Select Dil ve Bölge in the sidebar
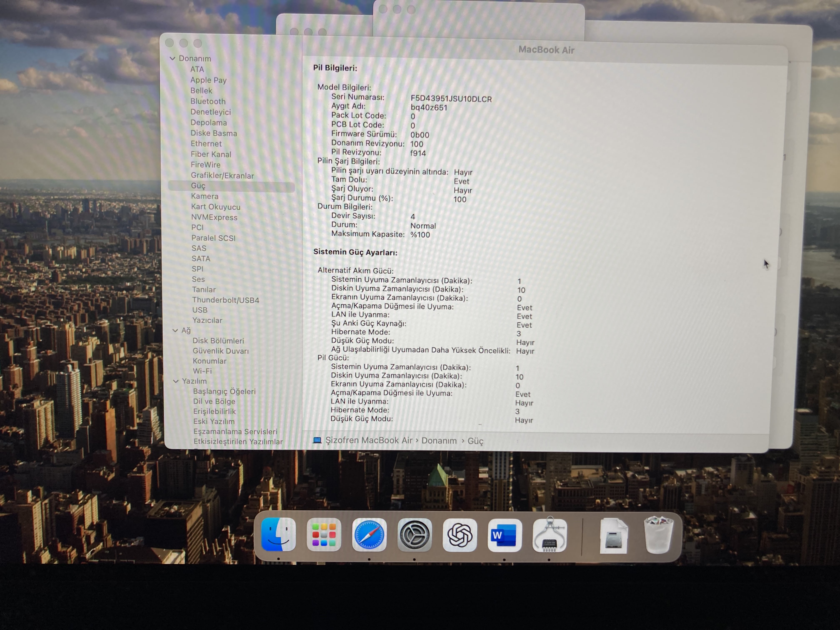The image size is (840, 630). pyautogui.click(x=214, y=401)
